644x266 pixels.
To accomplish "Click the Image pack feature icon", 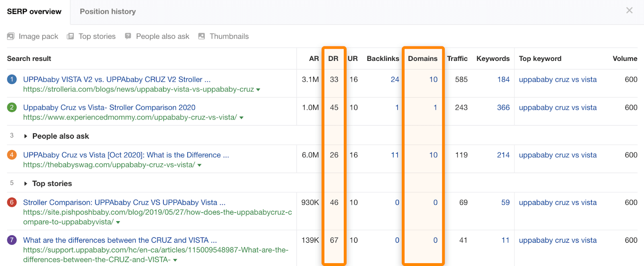I will point(11,36).
